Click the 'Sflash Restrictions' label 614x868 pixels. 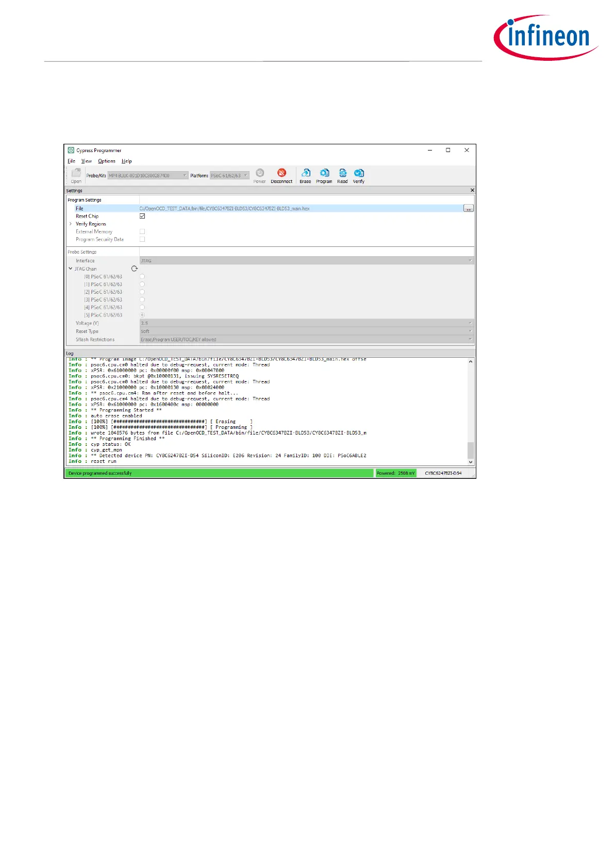(95, 340)
